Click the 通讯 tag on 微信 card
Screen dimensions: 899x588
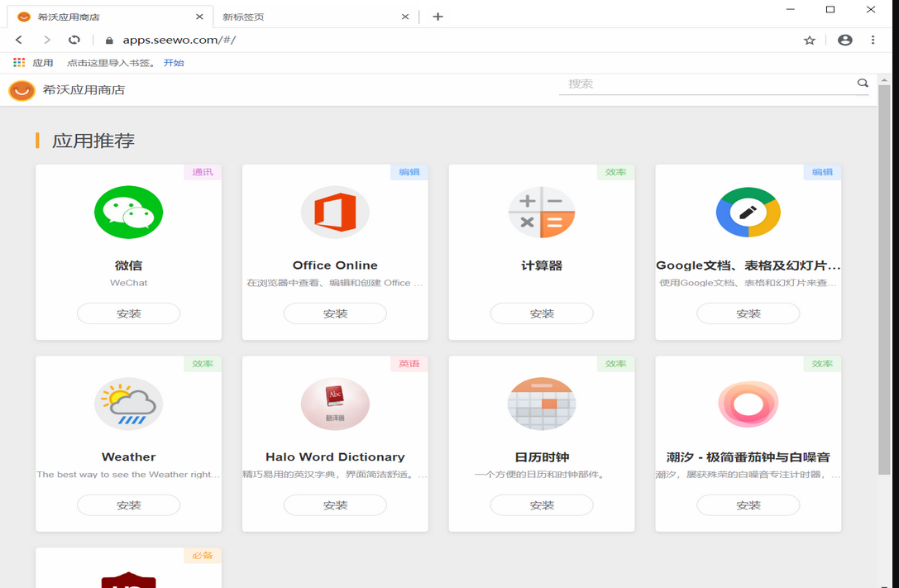(203, 172)
